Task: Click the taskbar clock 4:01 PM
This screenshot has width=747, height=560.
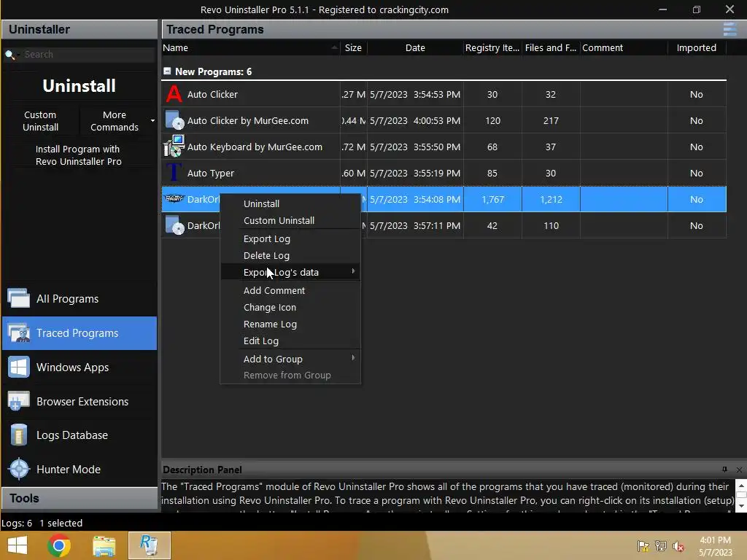Action: pos(715,540)
